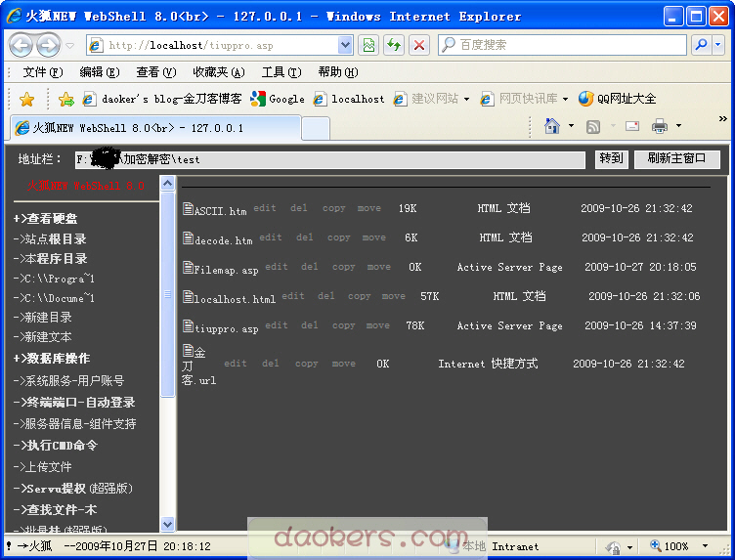This screenshot has height=560, width=735.
Task: Click the Print printer icon
Action: pos(660,126)
